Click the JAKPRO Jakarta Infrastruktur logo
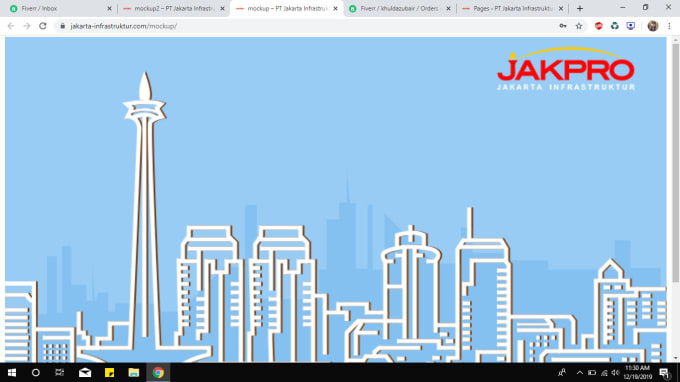Viewport: 680px width, 382px height. [x=566, y=69]
